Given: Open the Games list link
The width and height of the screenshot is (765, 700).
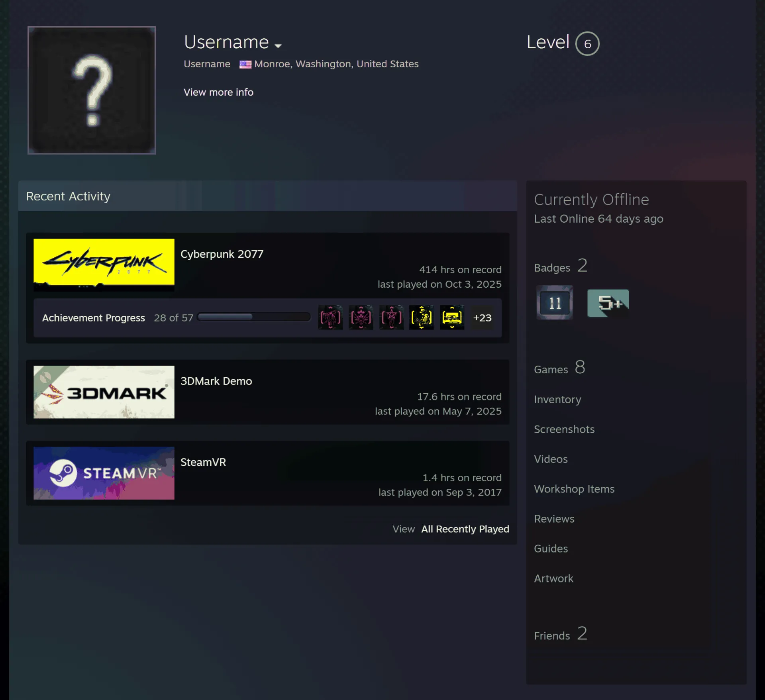Looking at the screenshot, I should [x=559, y=368].
